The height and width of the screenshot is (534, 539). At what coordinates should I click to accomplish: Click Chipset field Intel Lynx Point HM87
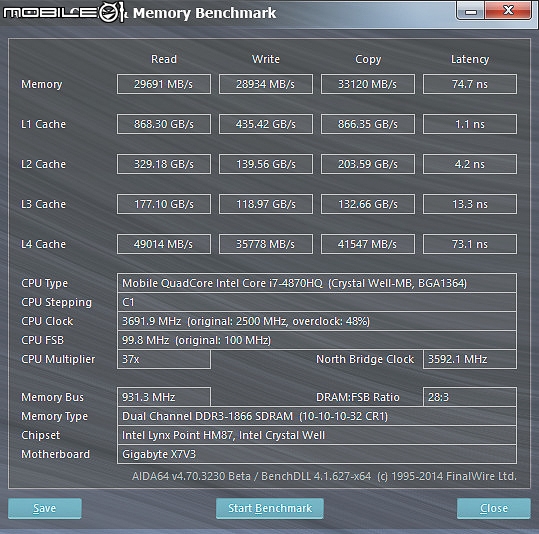(x=317, y=435)
